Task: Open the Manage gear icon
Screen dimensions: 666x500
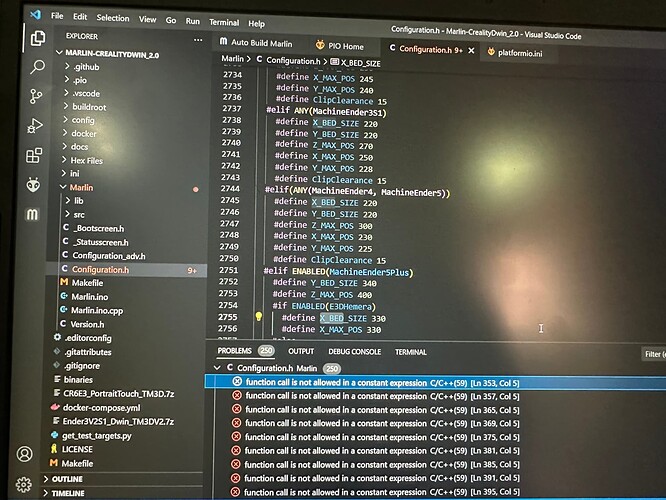Action: pyautogui.click(x=23, y=484)
